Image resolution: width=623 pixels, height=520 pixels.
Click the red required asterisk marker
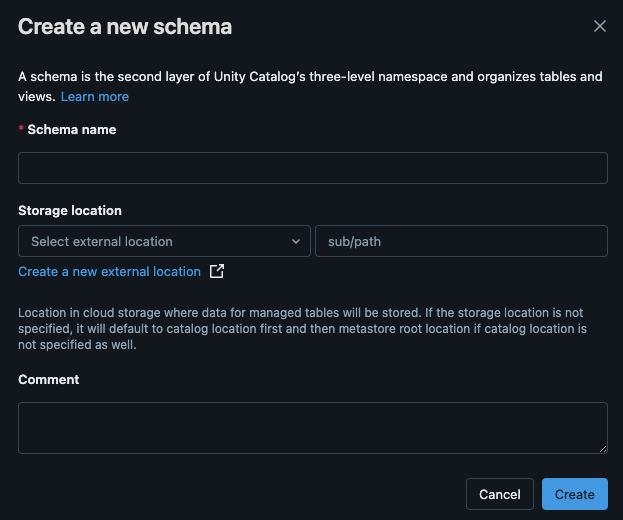[21, 128]
